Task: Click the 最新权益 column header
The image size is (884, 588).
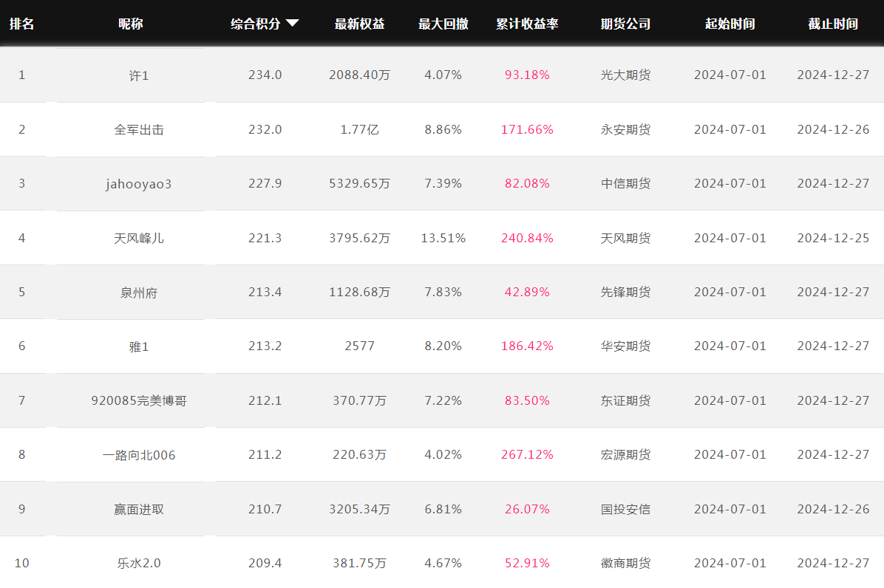Action: pyautogui.click(x=359, y=24)
